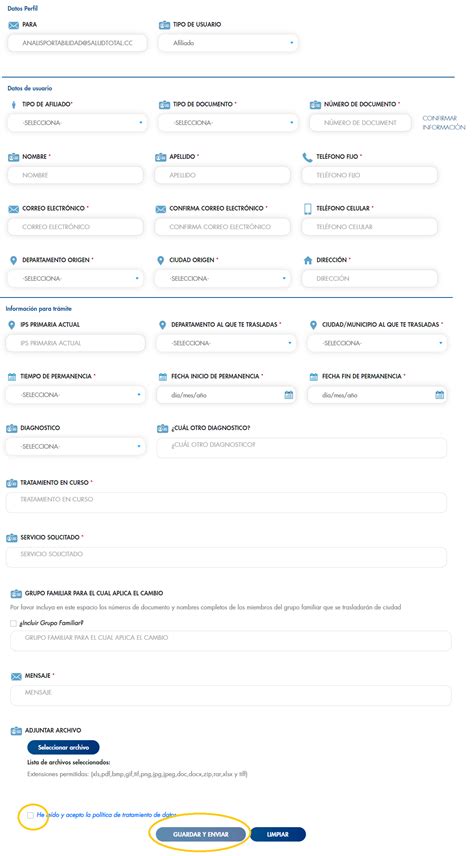Click the location pin beside Departamento Origen

pyautogui.click(x=14, y=260)
